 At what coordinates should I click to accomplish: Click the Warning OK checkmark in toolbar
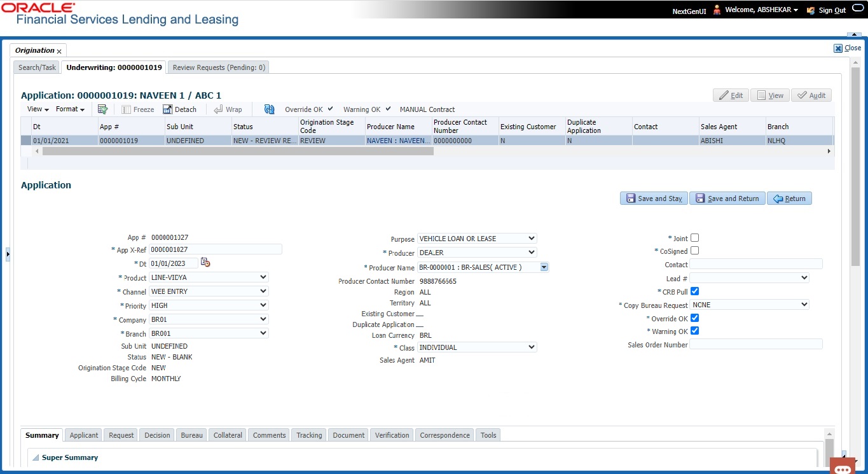tap(388, 109)
